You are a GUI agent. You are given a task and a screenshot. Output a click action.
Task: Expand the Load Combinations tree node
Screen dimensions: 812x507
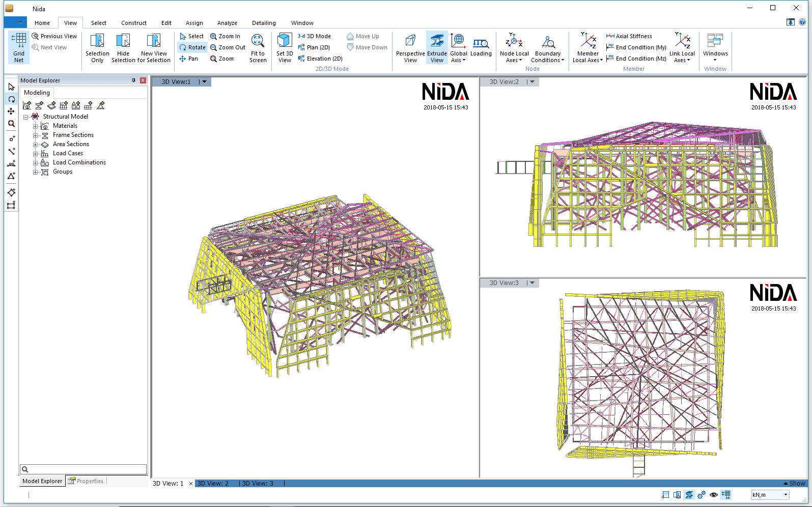tap(36, 162)
